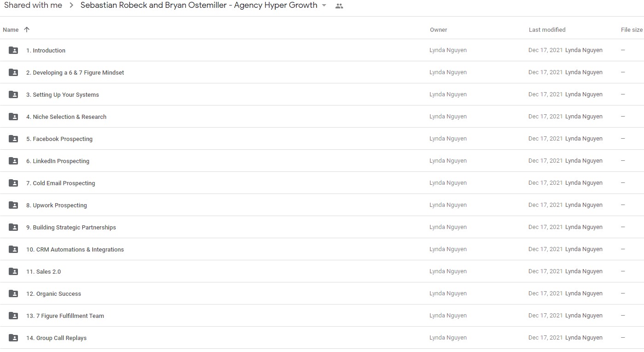644x352 pixels.
Task: Click folder icon beside CRM Automations & Integrations
Action: tap(13, 249)
